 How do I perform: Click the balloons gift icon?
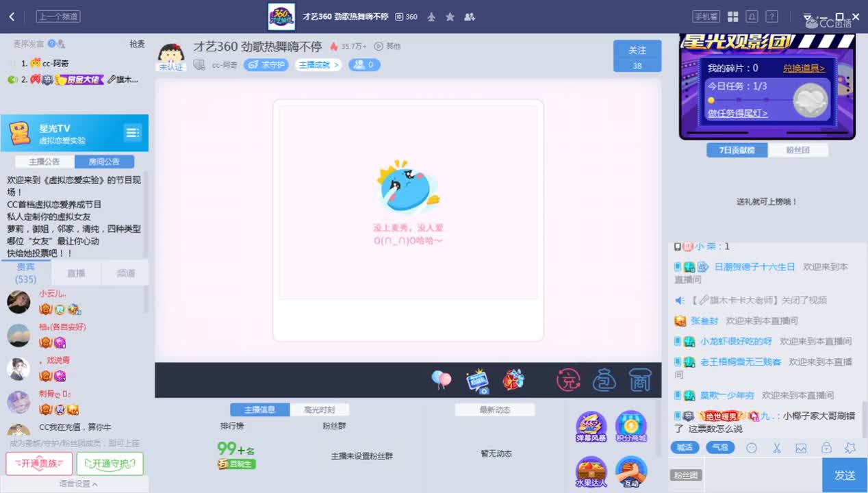click(x=442, y=380)
